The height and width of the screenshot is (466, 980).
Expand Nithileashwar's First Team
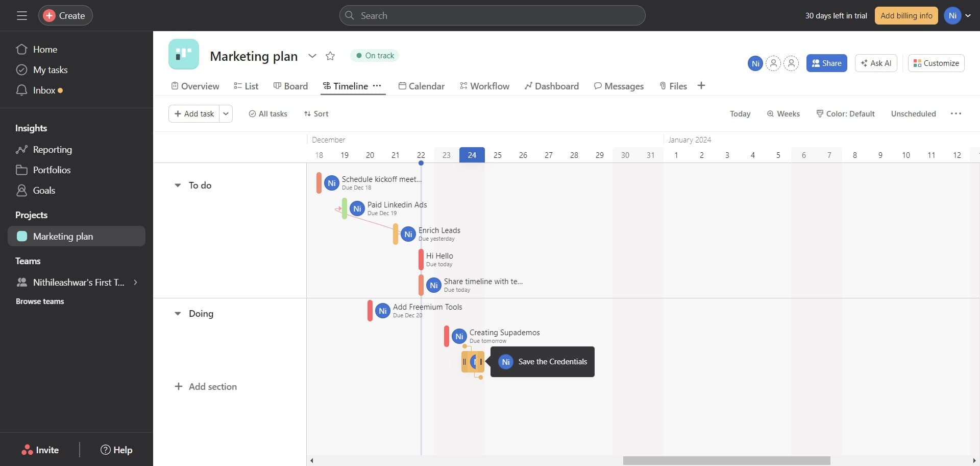point(135,282)
